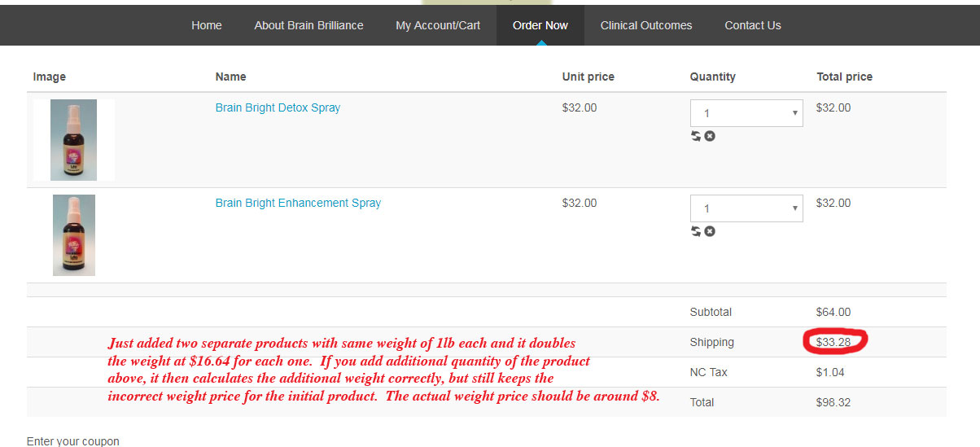Click the Enhancement Spray bottle thumbnail
Screen dimensions: 980x447
click(74, 235)
